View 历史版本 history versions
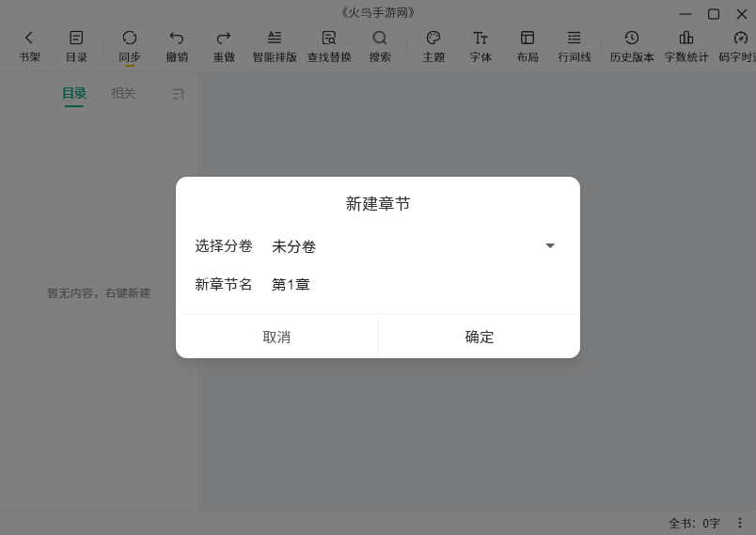This screenshot has width=756, height=535. click(632, 47)
